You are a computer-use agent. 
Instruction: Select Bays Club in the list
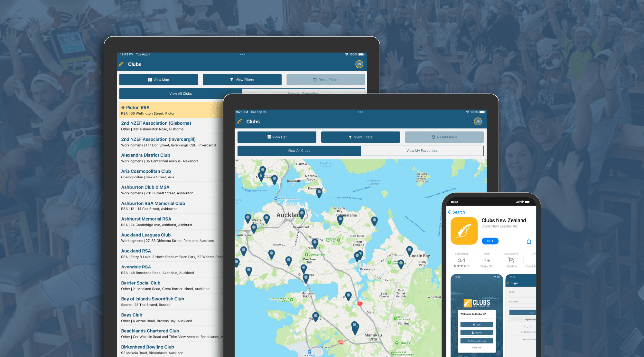(x=171, y=318)
